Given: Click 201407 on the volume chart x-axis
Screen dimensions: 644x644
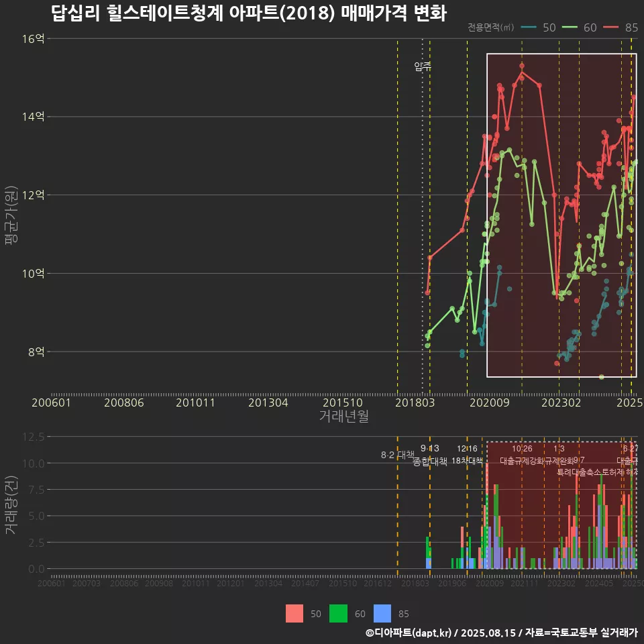Looking at the screenshot, I should click(x=305, y=583).
